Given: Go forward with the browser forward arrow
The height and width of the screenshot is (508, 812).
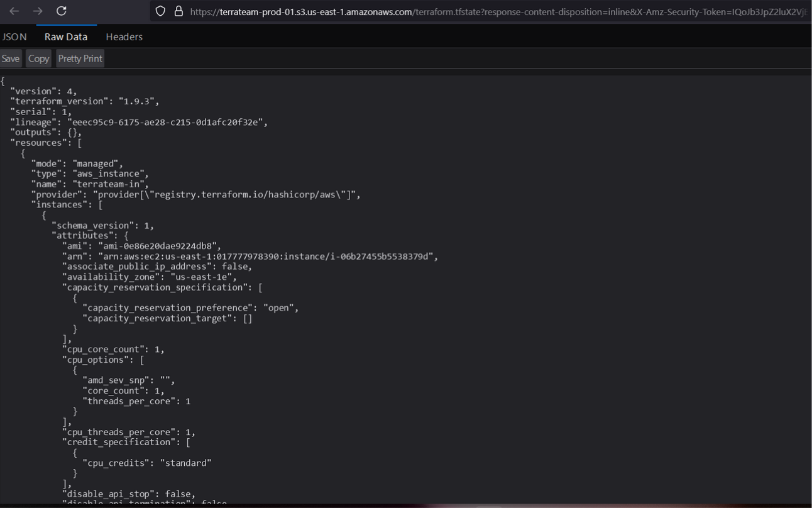Looking at the screenshot, I should tap(38, 11).
